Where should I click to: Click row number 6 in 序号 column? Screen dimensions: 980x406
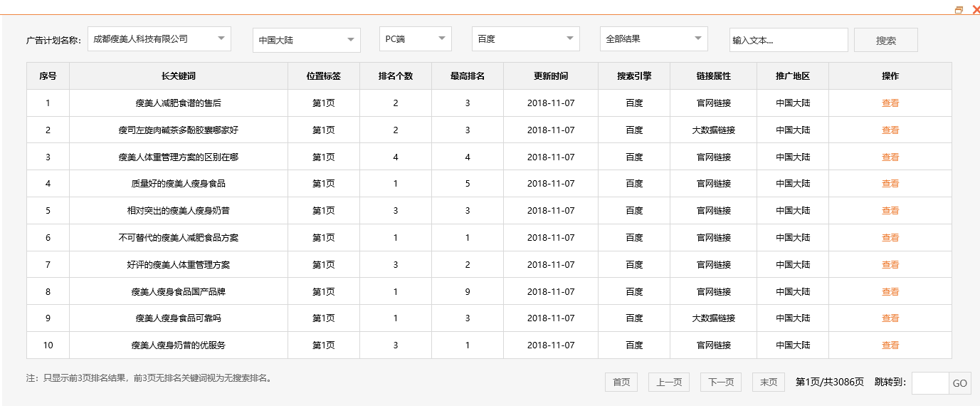48,237
